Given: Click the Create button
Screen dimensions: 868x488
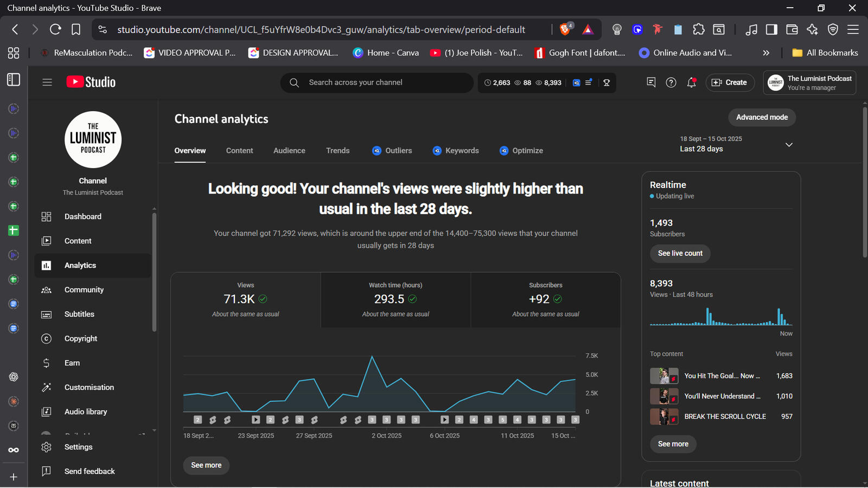Looking at the screenshot, I should click(730, 82).
